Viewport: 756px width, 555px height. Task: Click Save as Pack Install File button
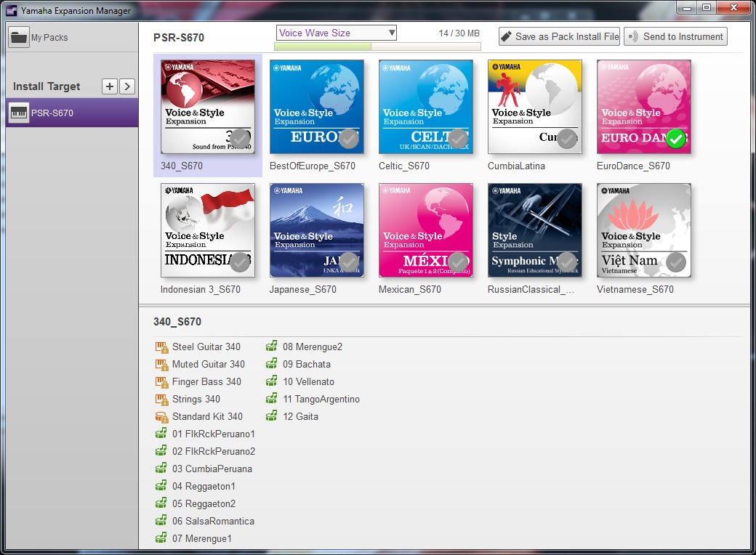[x=559, y=36]
